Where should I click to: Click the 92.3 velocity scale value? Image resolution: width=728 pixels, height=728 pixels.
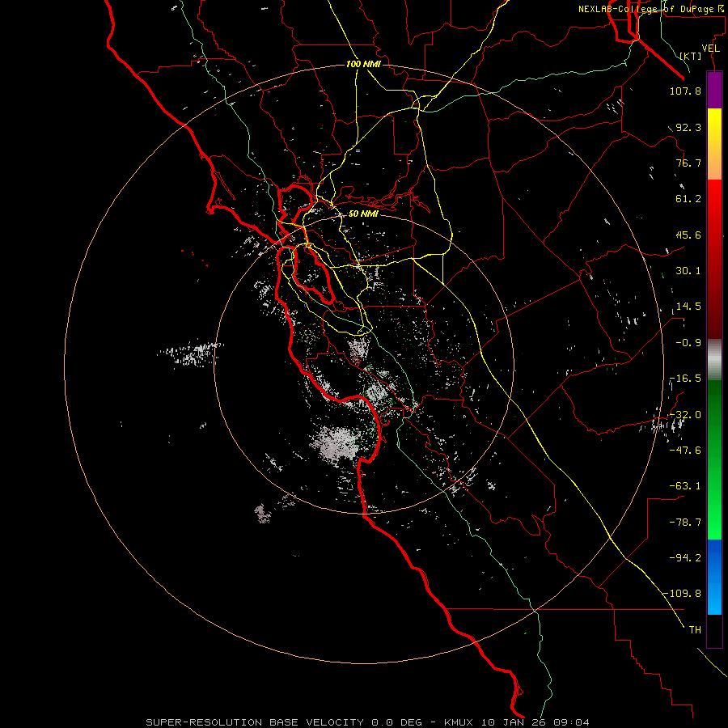[688, 127]
